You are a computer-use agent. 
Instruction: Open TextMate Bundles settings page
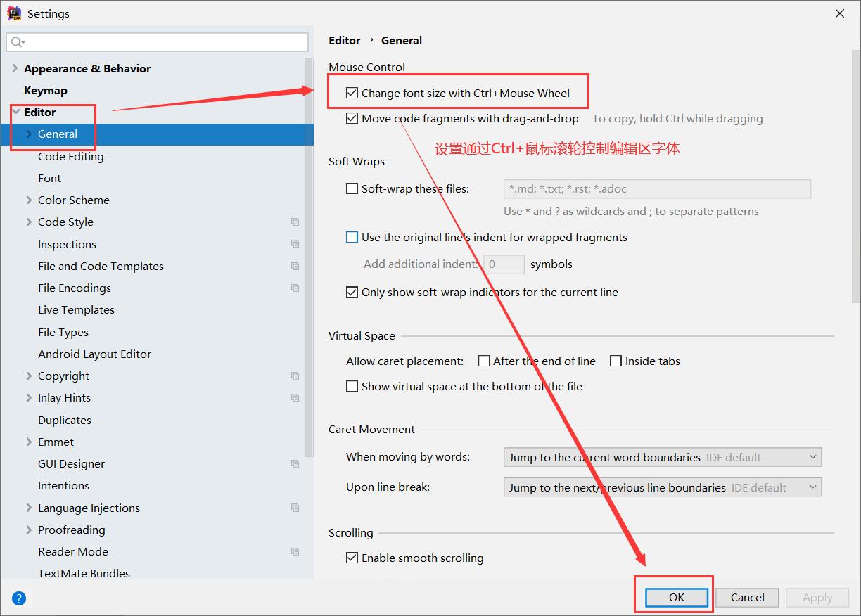coord(84,573)
